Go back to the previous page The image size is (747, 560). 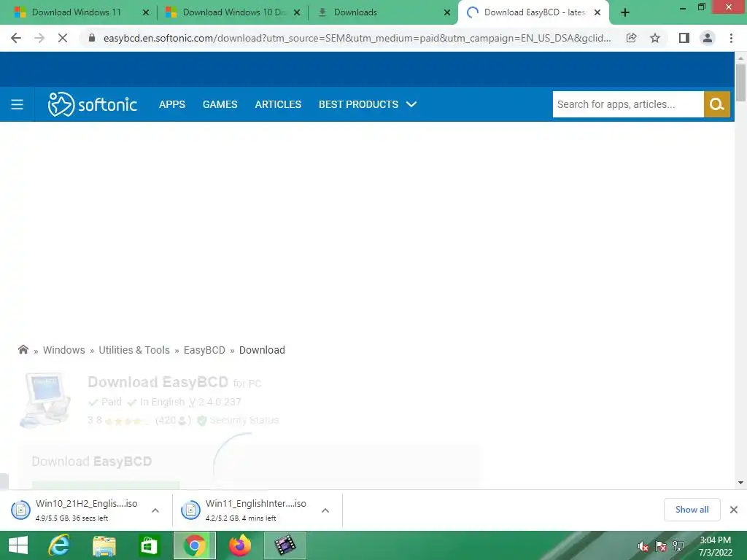point(16,38)
